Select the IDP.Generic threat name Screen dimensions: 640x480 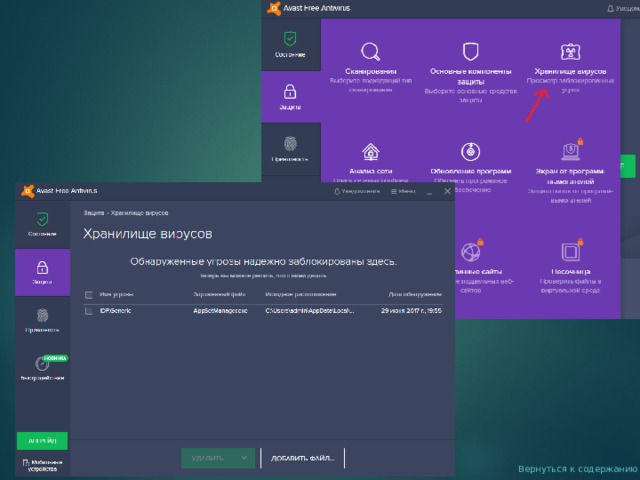[116, 311]
